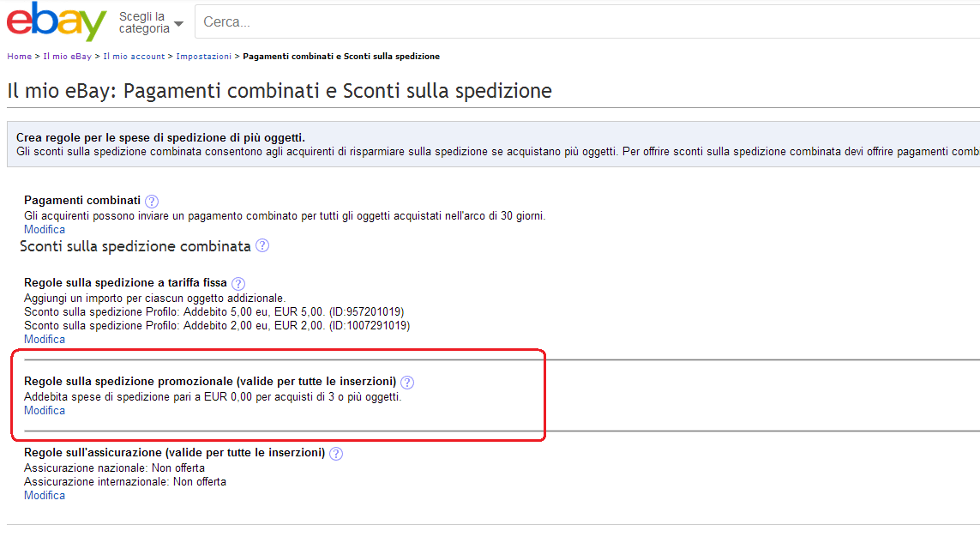This screenshot has height=555, width=980.
Task: Open help icon next to Regole sull'assicurazione
Action: (x=335, y=454)
